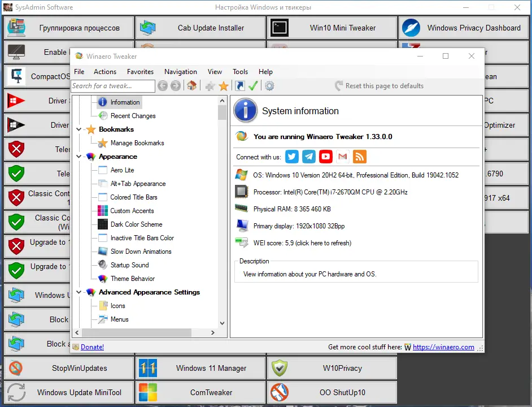Launch OO ShutUp10 in SysAdmin window
Viewport: 532px width, 407px height.
click(x=332, y=392)
